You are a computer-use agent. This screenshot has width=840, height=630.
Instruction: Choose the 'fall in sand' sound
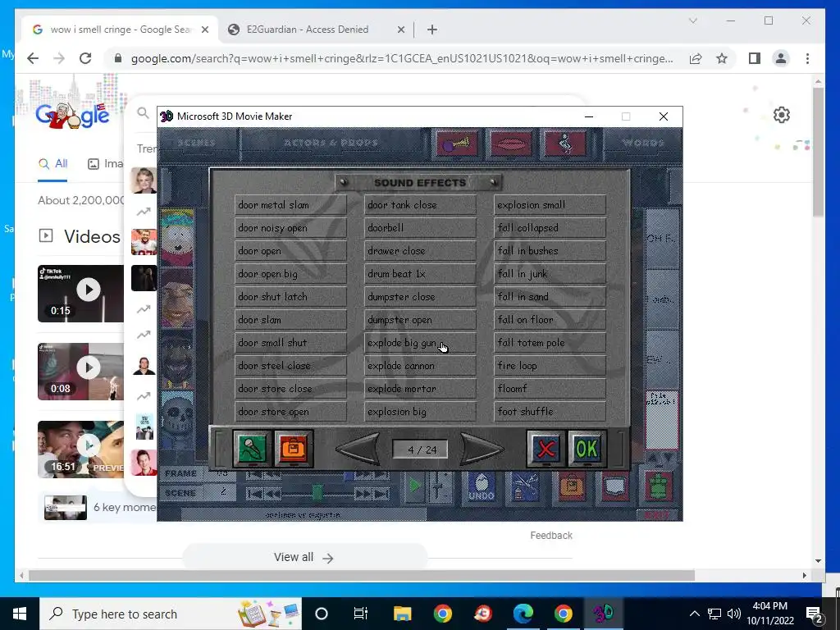[x=550, y=297]
